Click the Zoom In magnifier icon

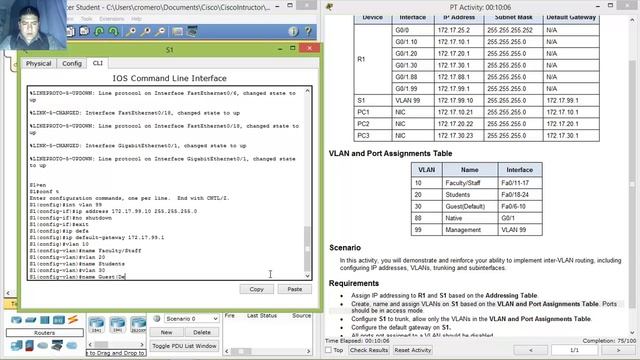click(131, 31)
